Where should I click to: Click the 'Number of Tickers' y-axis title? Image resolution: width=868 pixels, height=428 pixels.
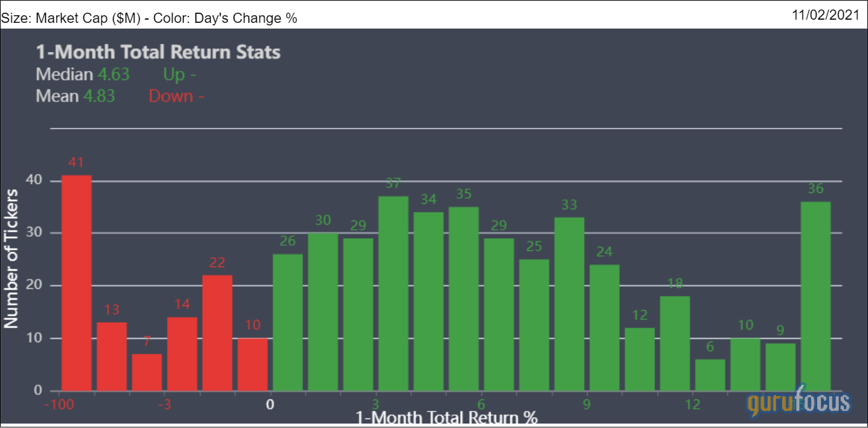[11, 258]
